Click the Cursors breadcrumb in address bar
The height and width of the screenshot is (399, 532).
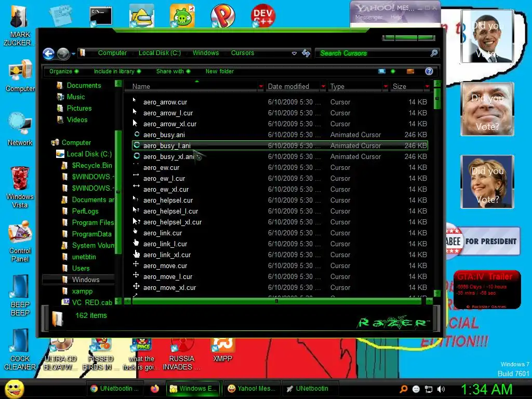(243, 53)
